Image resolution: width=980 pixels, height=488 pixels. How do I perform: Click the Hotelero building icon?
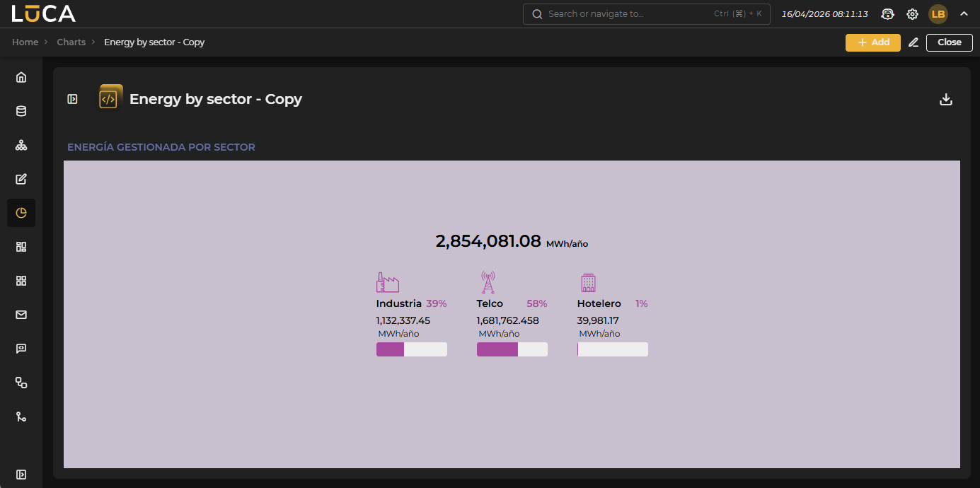pyautogui.click(x=588, y=283)
